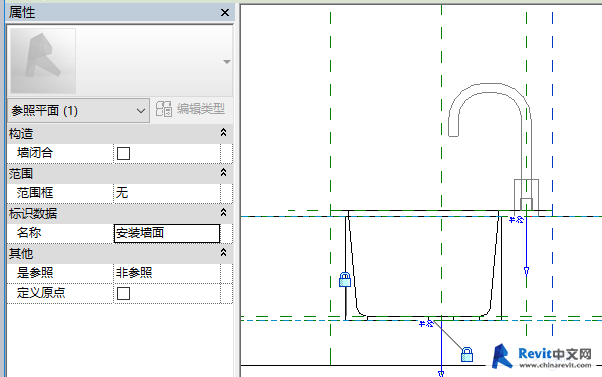Click the family type preview thumbnail
The image size is (602, 377).
tap(43, 61)
